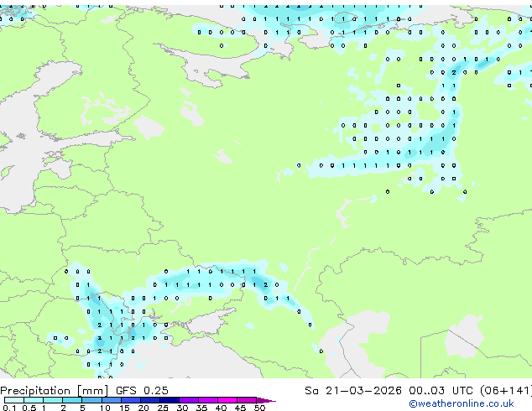The image size is (532, 411).
Task: Select the 5–10 mm legend swatch
Action: [x=91, y=400]
